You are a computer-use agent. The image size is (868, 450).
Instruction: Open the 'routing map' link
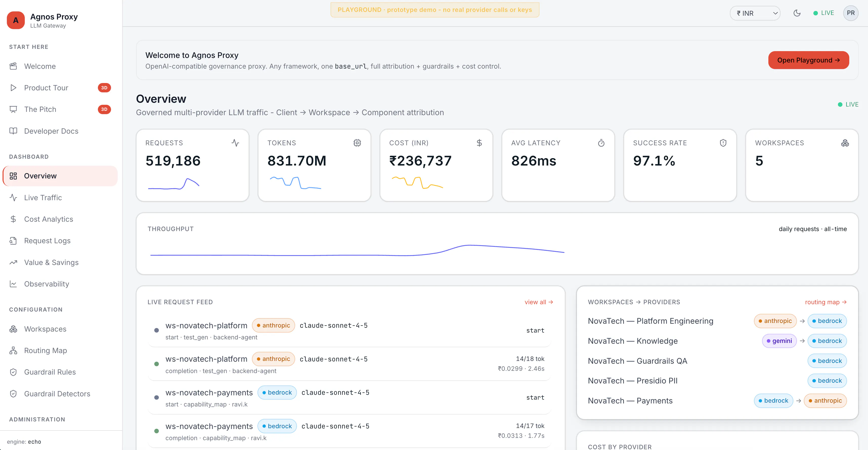(x=826, y=302)
